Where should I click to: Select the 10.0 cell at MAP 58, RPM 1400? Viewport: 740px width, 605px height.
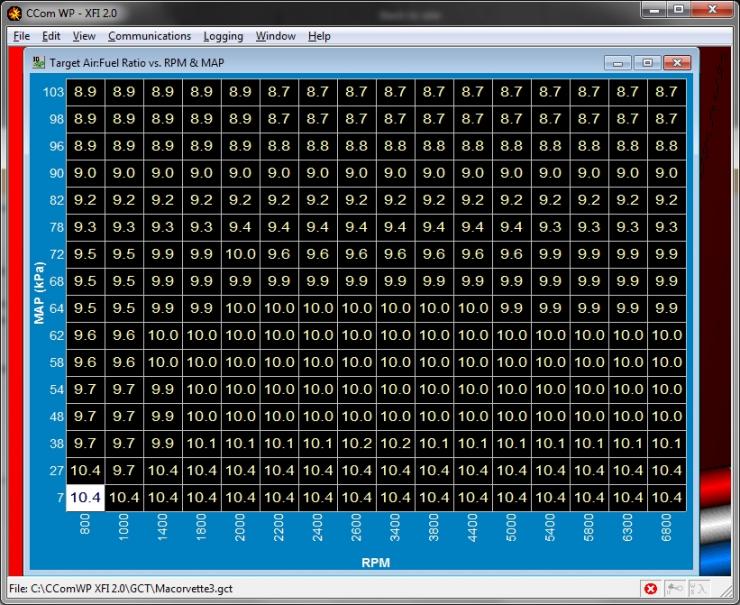pyautogui.click(x=163, y=362)
